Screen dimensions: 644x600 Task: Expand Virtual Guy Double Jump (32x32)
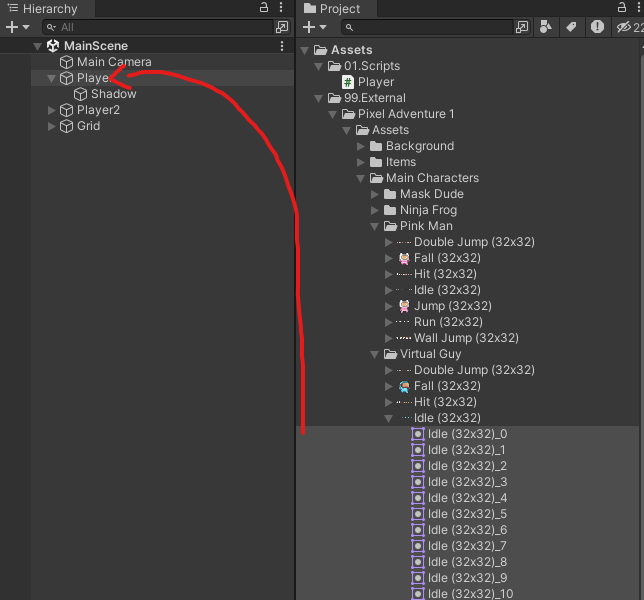[x=389, y=370]
